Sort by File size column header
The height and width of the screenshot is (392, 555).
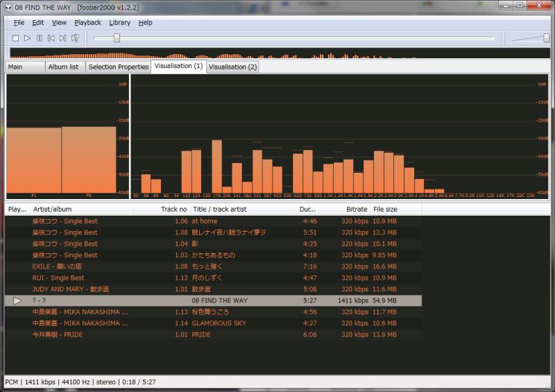point(396,210)
